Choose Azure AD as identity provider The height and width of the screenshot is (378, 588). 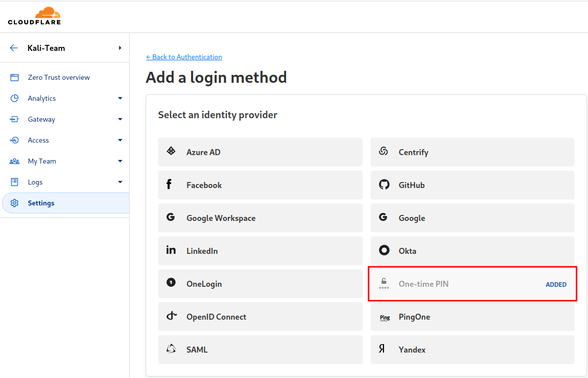[x=260, y=152]
